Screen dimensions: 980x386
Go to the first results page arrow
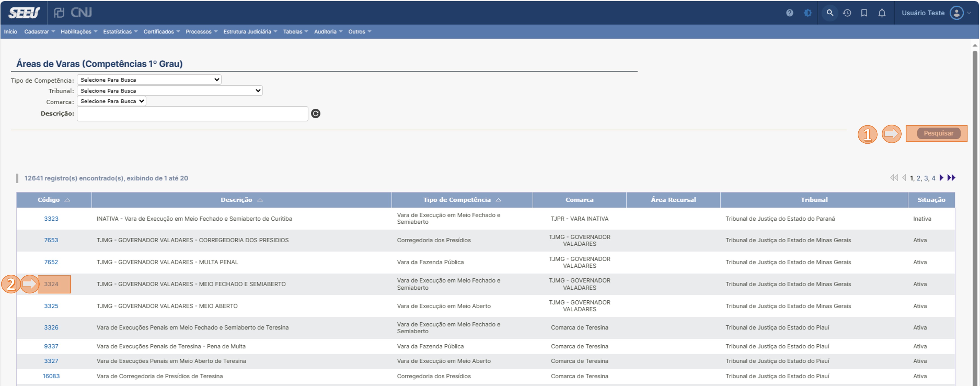pos(894,178)
